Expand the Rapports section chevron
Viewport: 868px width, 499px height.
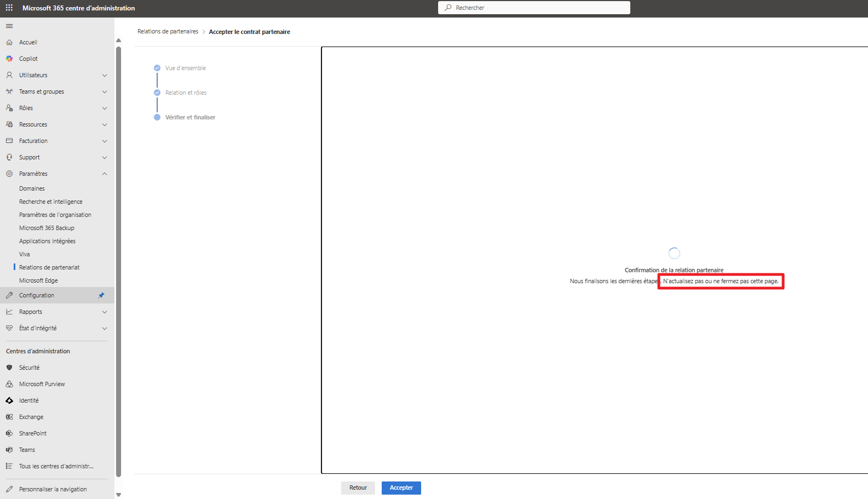click(x=105, y=312)
